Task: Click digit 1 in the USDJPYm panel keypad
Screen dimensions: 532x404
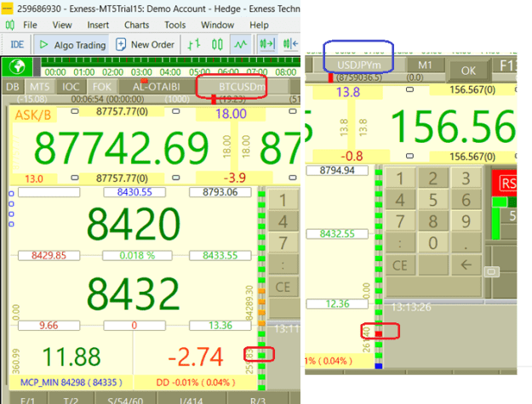Action: coord(400,179)
